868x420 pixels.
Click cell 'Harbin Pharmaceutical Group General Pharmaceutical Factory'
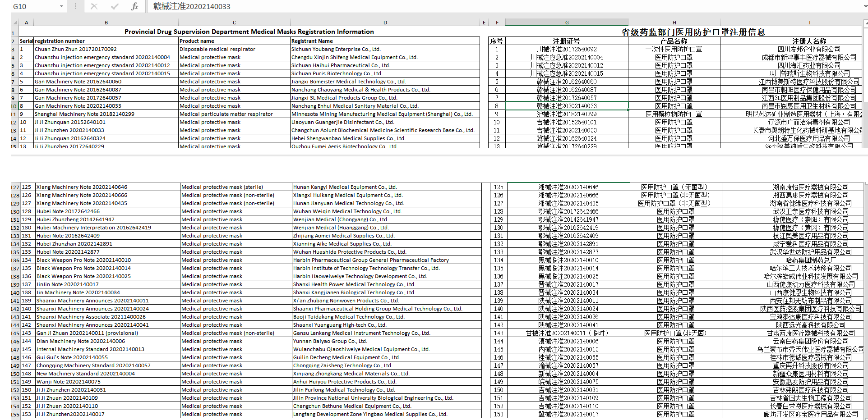pyautogui.click(x=387, y=260)
